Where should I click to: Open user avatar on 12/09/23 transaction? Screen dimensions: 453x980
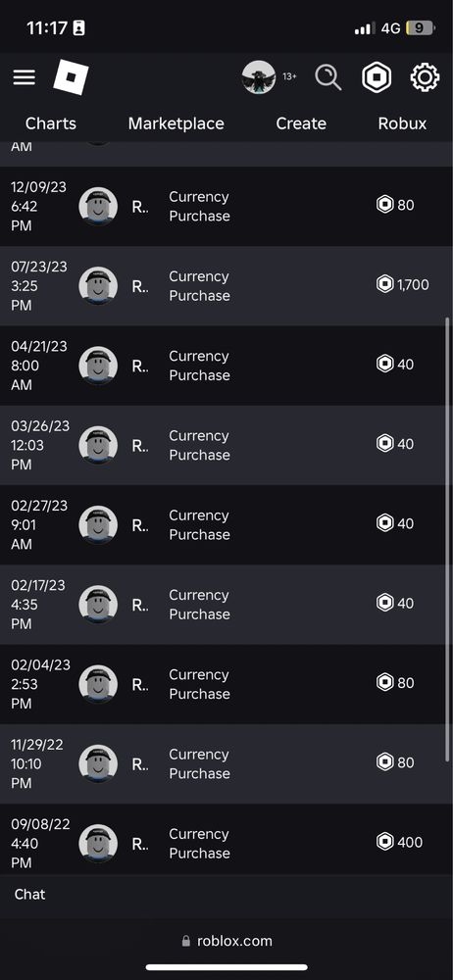pyautogui.click(x=98, y=206)
